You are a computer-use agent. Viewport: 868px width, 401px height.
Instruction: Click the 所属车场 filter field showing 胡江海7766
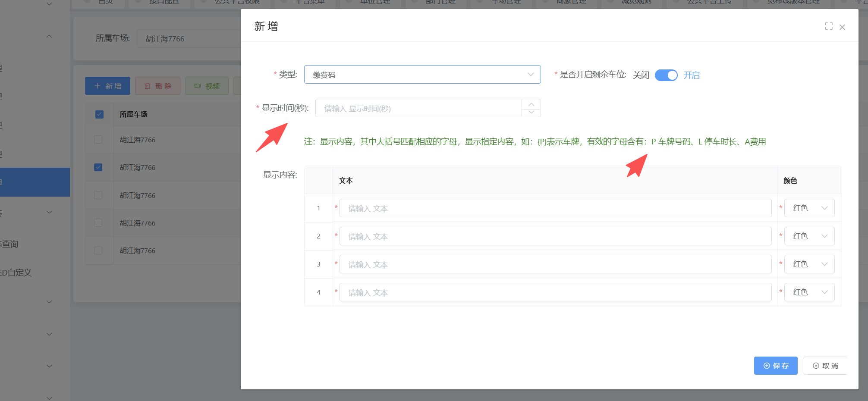[189, 38]
